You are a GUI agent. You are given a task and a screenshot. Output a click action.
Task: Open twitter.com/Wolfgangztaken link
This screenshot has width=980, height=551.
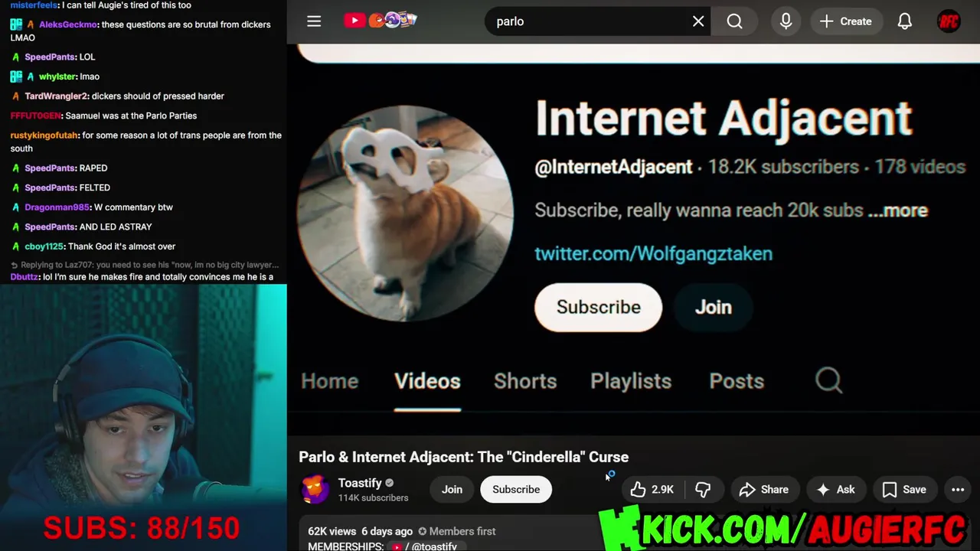tap(653, 254)
